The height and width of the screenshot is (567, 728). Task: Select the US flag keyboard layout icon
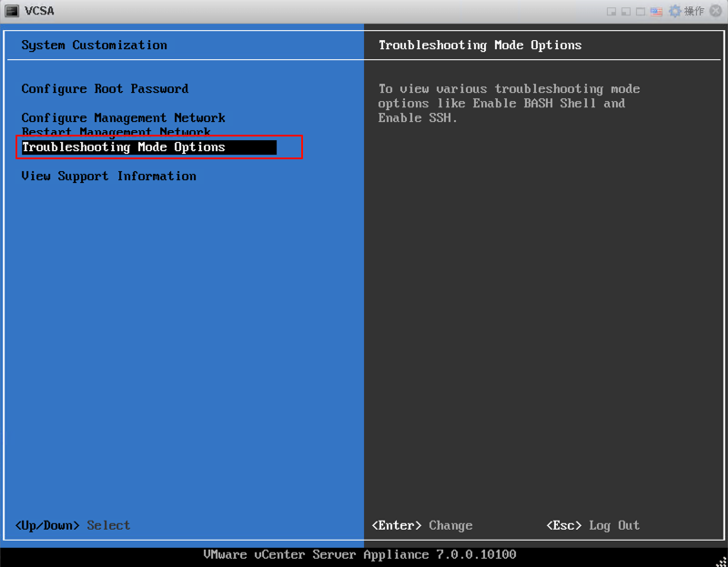pos(655,11)
